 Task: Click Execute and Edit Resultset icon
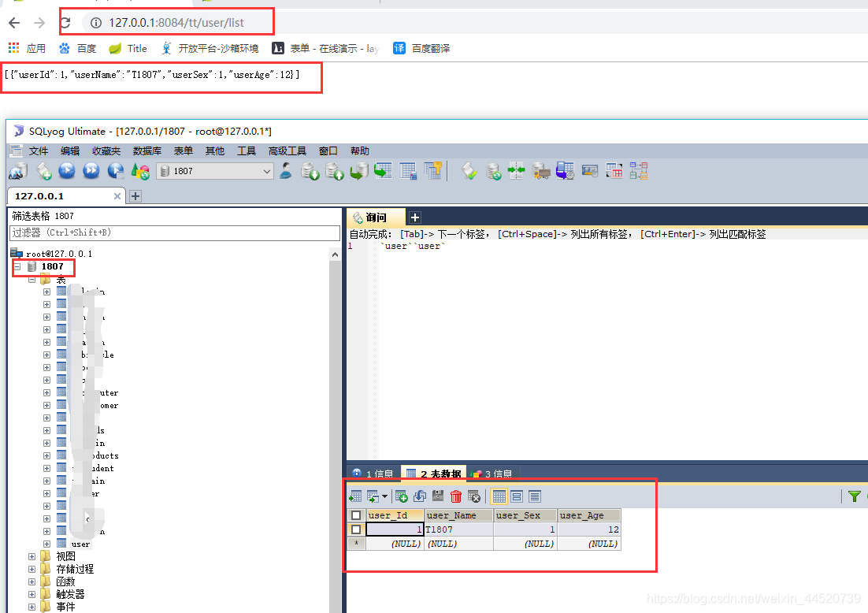coord(116,171)
